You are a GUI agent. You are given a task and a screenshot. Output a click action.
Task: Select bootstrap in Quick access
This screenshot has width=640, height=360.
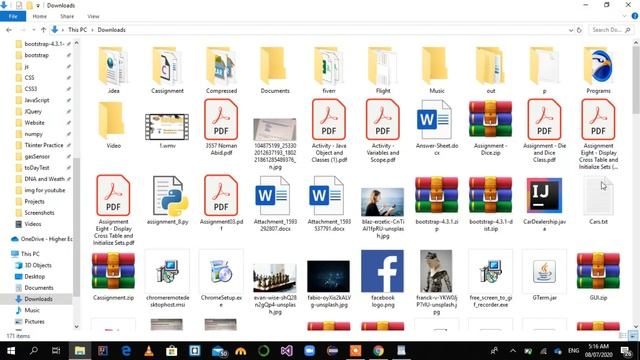pyautogui.click(x=36, y=55)
